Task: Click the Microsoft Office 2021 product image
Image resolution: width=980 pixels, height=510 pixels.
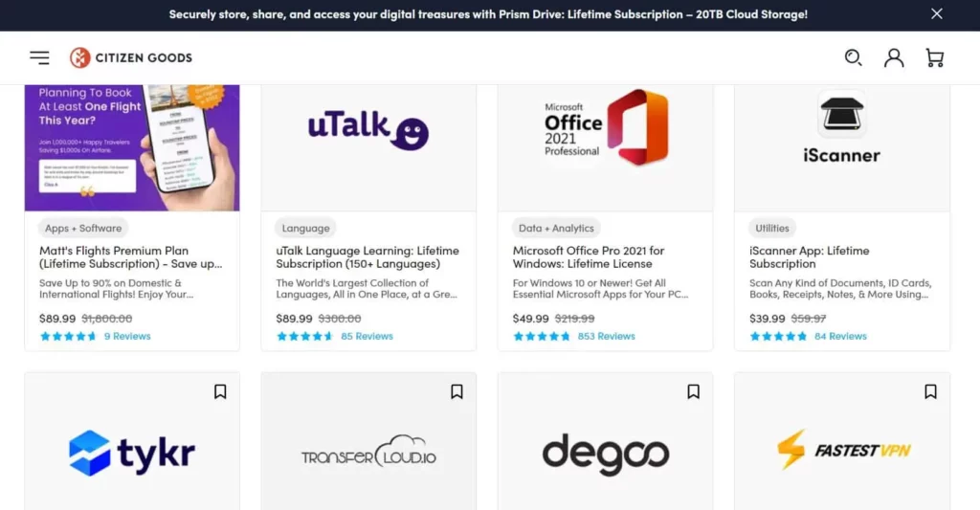Action: [x=605, y=147]
